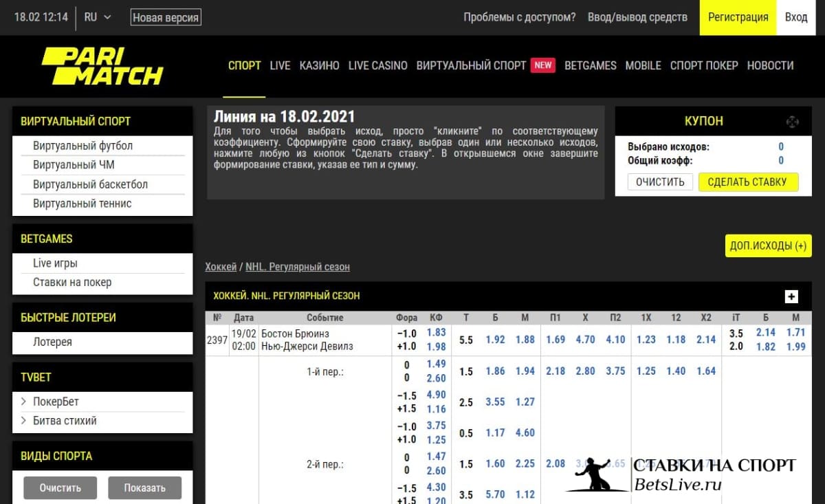Open the Виртуальный футбол link

pos(82,146)
